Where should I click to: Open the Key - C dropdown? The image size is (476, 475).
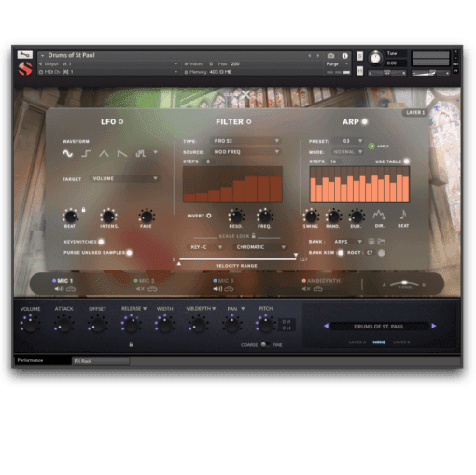pyautogui.click(x=205, y=247)
